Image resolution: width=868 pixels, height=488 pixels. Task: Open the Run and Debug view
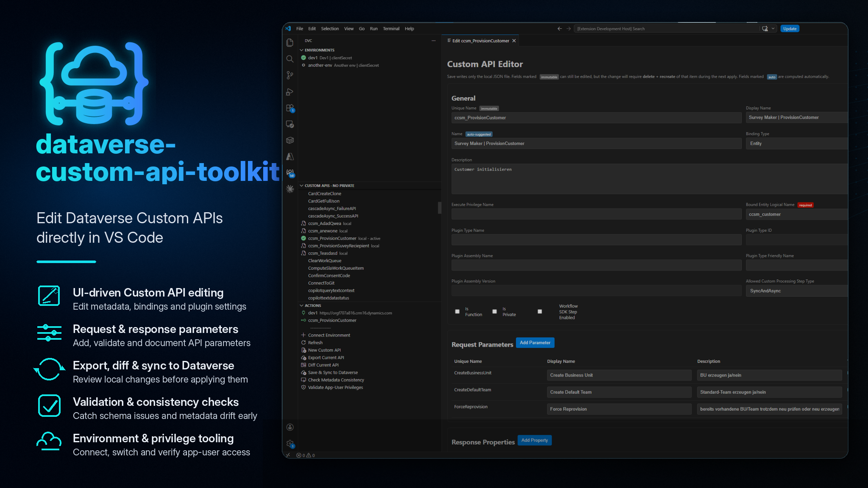click(x=290, y=91)
